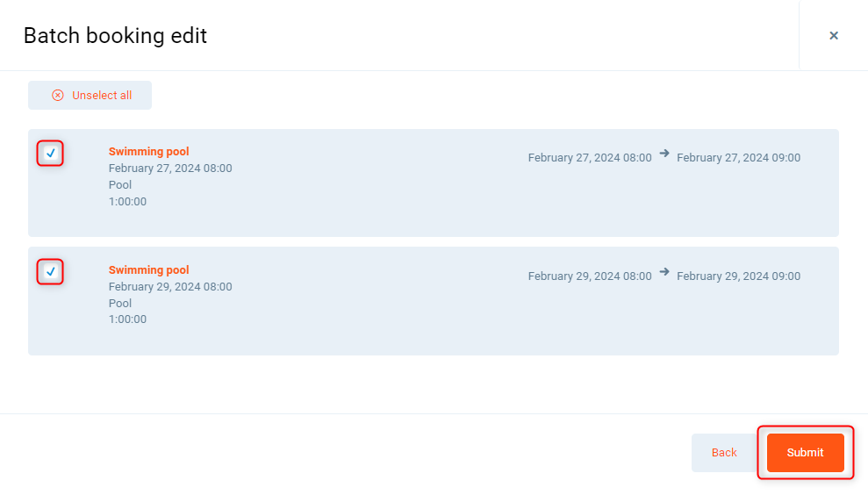Uncheck the February 27 Swimming pool booking
Viewport: 868px width, 495px height.
[x=51, y=154]
